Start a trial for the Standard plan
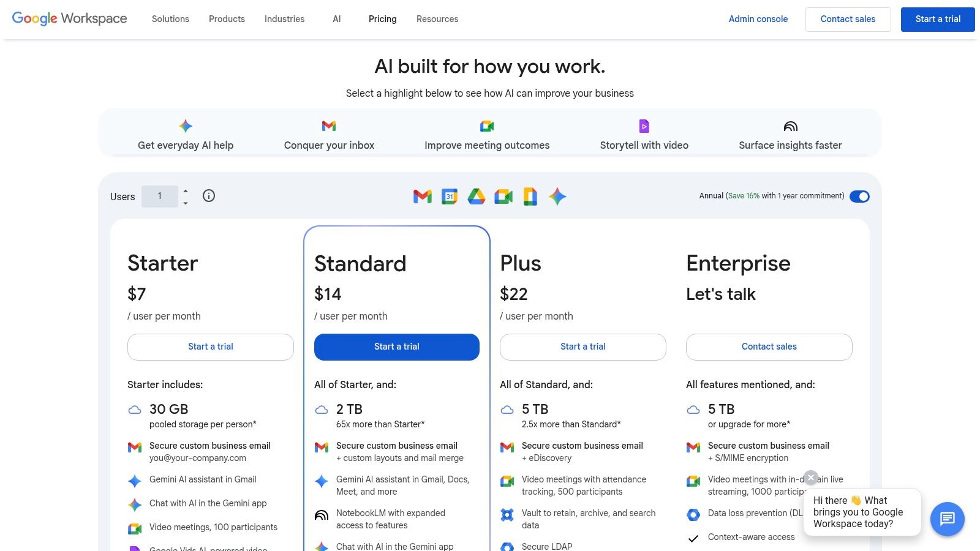This screenshot has height=551, width=980. click(397, 347)
